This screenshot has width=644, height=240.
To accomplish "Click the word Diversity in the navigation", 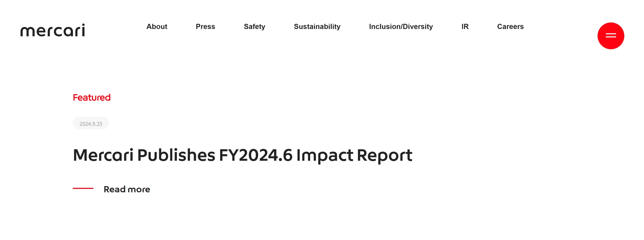I will click(418, 27).
